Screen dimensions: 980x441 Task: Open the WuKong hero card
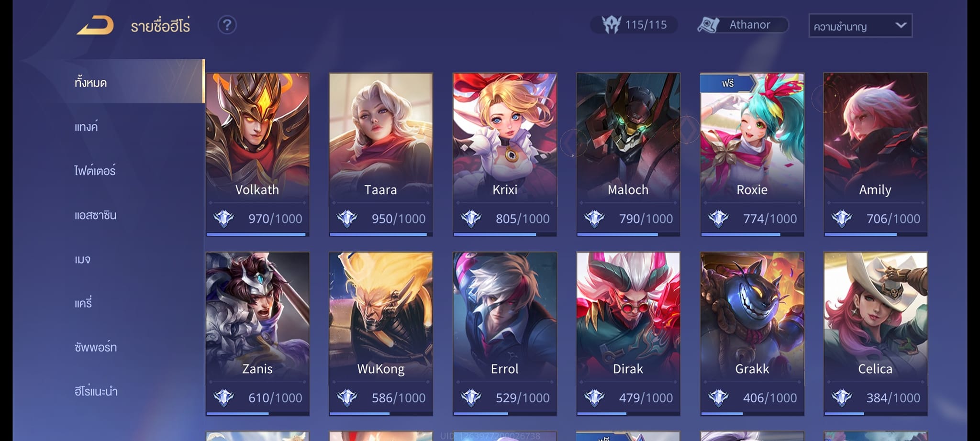tap(381, 334)
